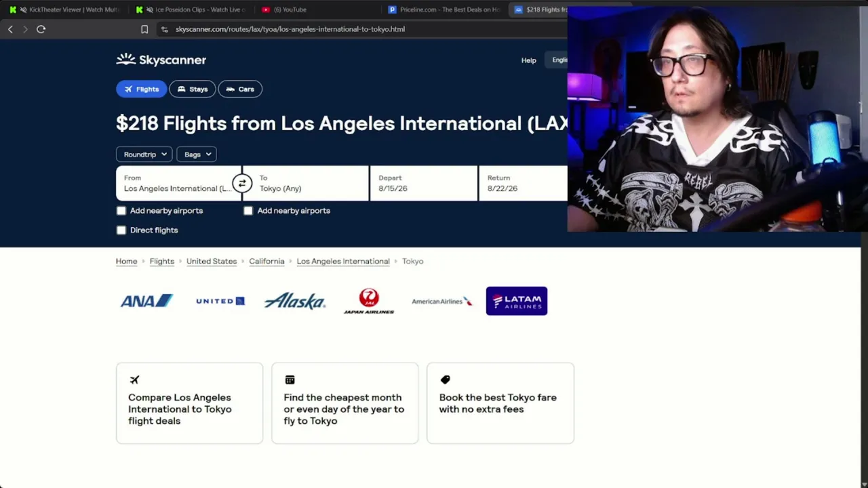Click the Depart date field
The image size is (868, 488).
tap(424, 183)
